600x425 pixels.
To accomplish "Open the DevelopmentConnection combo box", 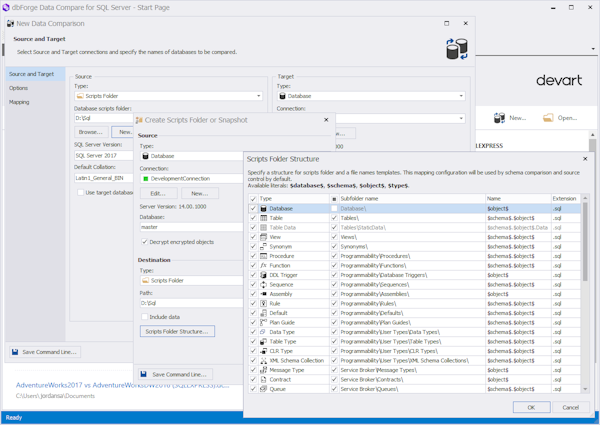I will tap(191, 179).
